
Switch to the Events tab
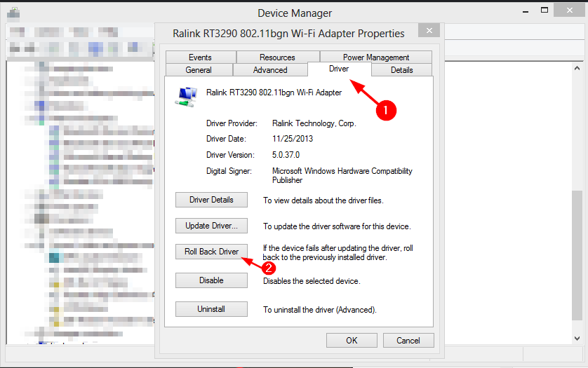tap(201, 57)
